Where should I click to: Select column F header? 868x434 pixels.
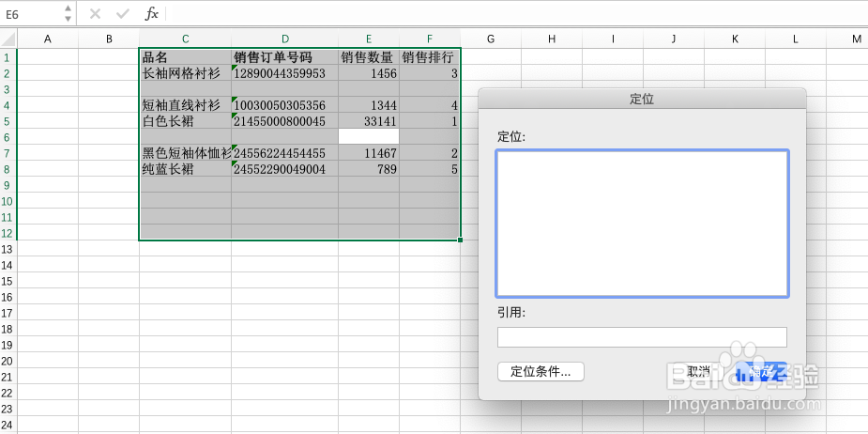tap(430, 39)
